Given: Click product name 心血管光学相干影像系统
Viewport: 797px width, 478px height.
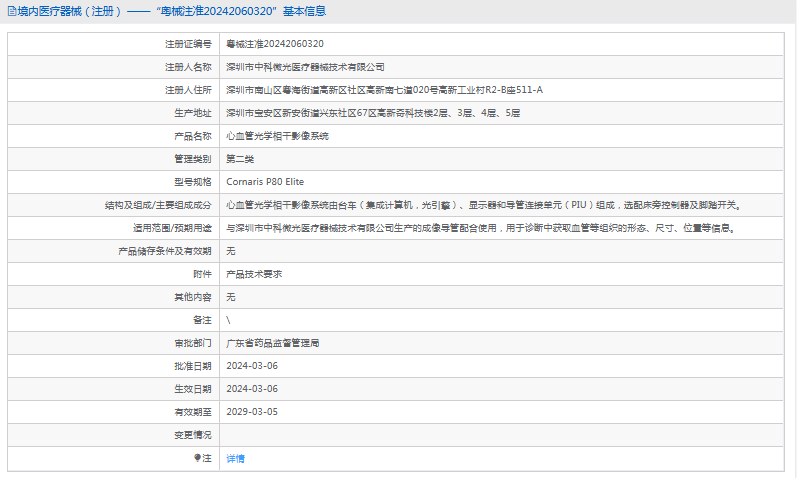Looking at the screenshot, I should [x=278, y=136].
